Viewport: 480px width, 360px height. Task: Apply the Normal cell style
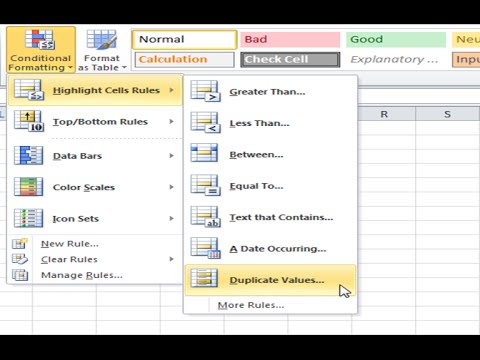pyautogui.click(x=184, y=39)
